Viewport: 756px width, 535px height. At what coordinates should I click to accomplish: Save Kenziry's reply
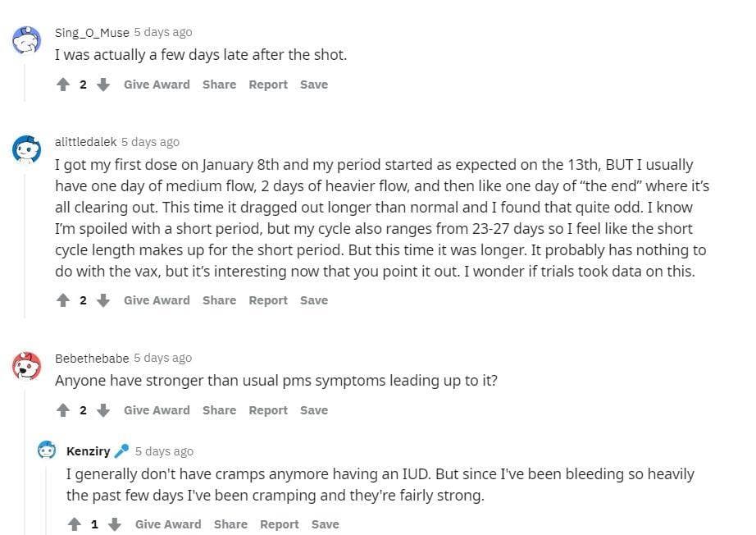coord(325,524)
